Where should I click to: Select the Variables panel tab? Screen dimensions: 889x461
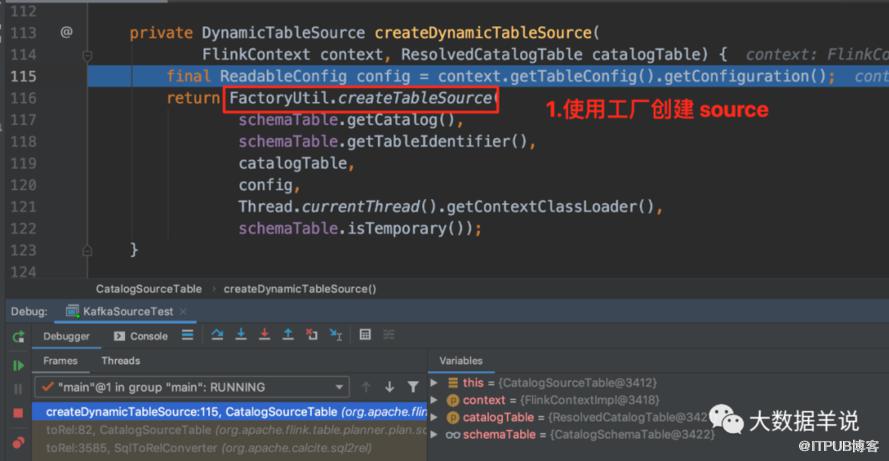[461, 361]
